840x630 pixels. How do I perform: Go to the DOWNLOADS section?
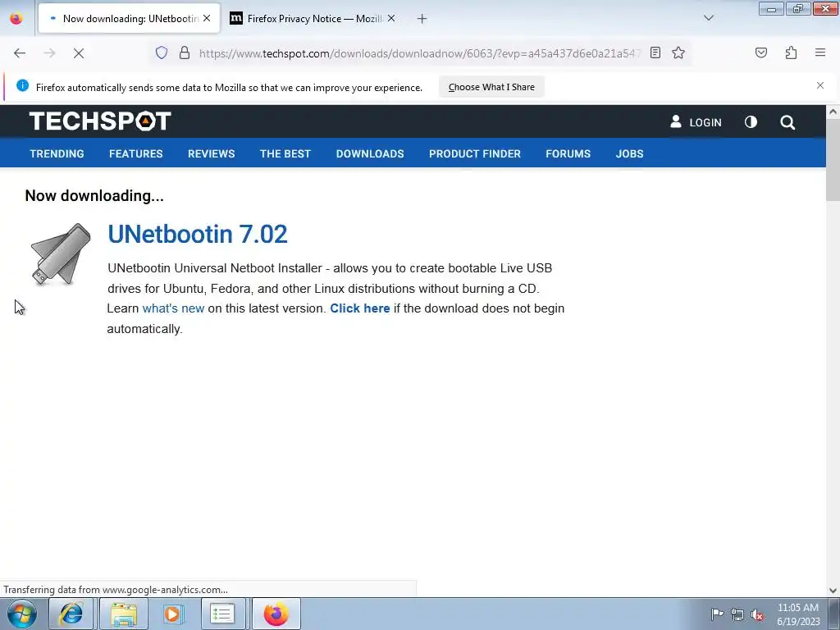point(370,153)
